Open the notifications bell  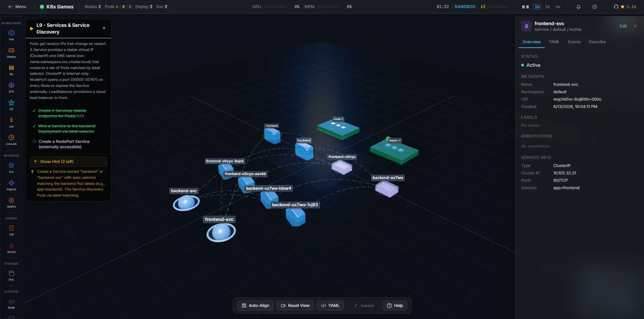click(579, 7)
